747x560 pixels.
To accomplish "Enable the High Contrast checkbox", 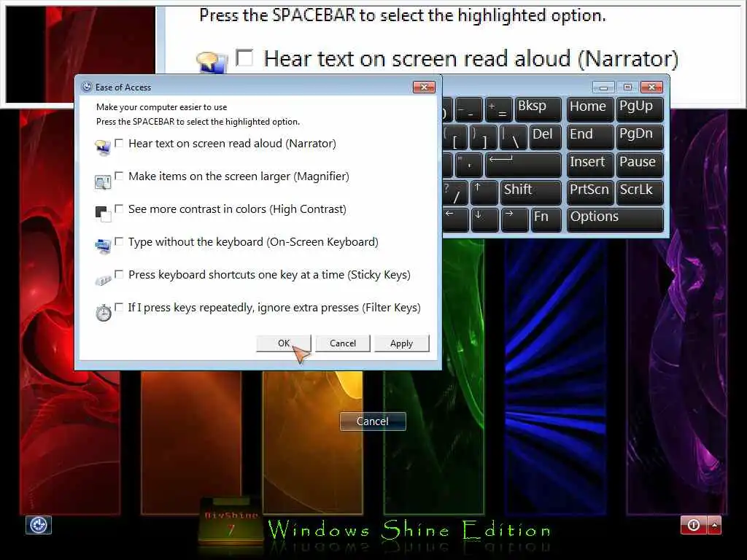I will tap(119, 209).
